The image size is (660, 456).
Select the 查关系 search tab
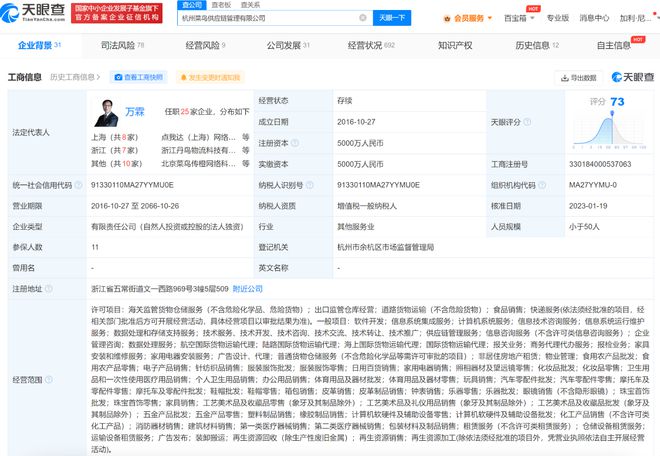click(x=250, y=5)
